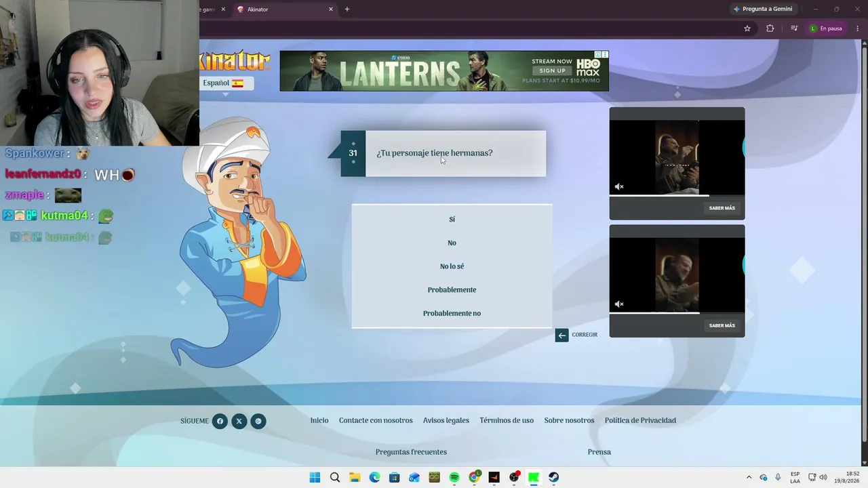Close the Akinator tab
Viewport: 868px width, 488px height.
331,9
